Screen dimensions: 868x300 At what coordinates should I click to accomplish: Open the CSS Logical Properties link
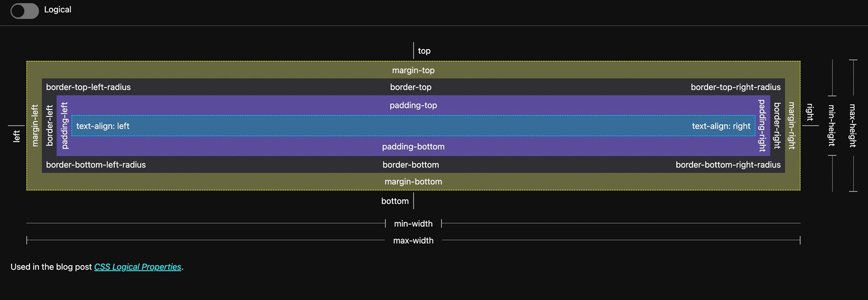click(x=137, y=267)
